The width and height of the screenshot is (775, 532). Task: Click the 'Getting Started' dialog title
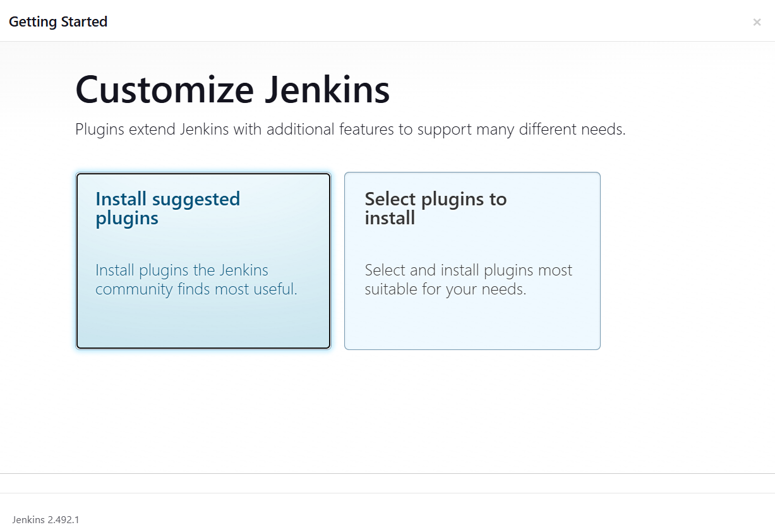58,22
